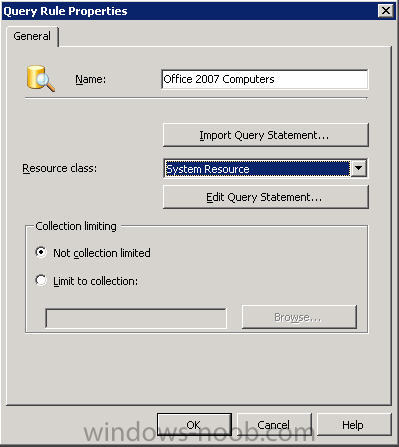399x447 pixels.
Task: Close the Query Rule Properties window
Action: [386, 11]
